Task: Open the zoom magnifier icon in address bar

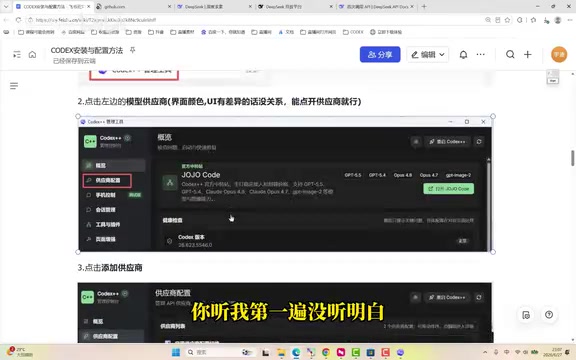Action: 488,20
